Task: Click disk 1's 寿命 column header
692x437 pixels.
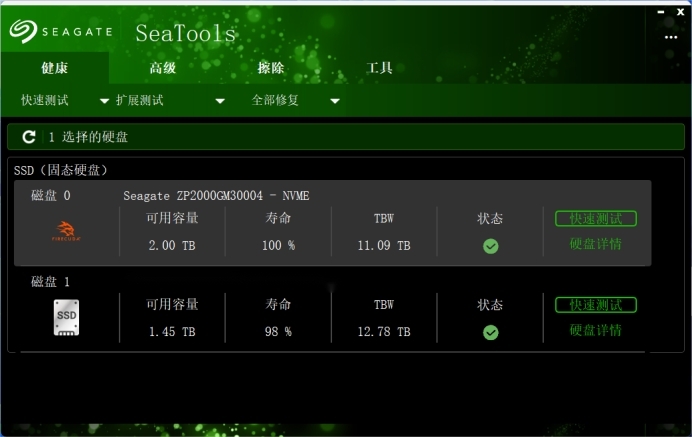Action: point(278,304)
